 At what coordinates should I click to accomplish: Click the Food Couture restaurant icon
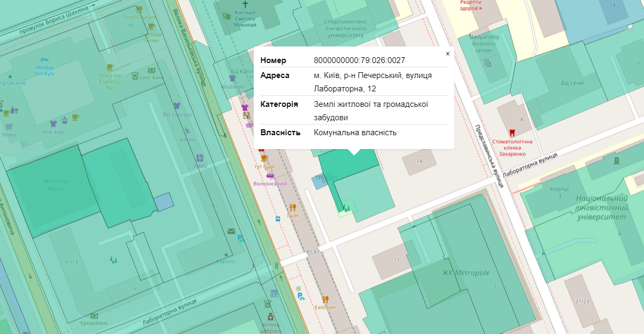coord(139,9)
